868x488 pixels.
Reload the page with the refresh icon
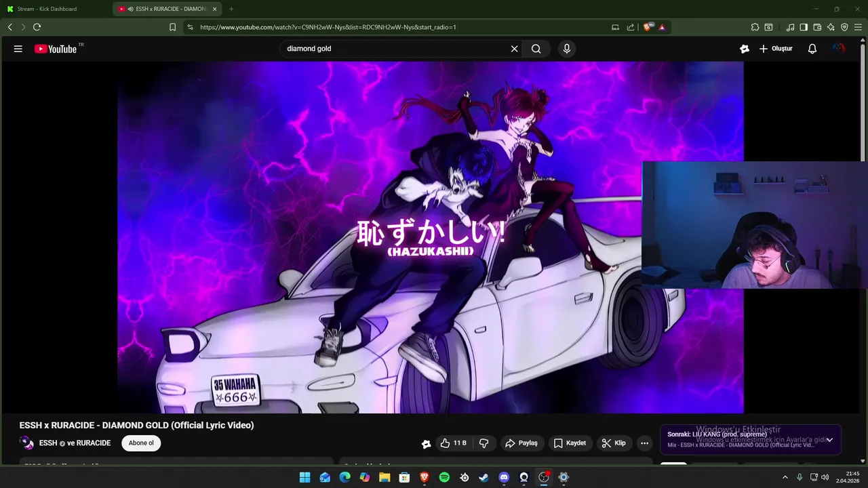pyautogui.click(x=37, y=27)
